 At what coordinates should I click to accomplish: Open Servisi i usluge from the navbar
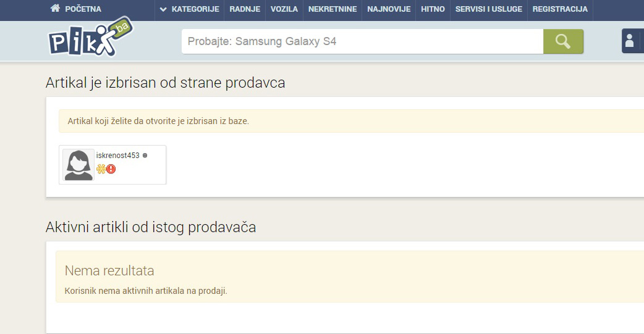click(x=488, y=9)
